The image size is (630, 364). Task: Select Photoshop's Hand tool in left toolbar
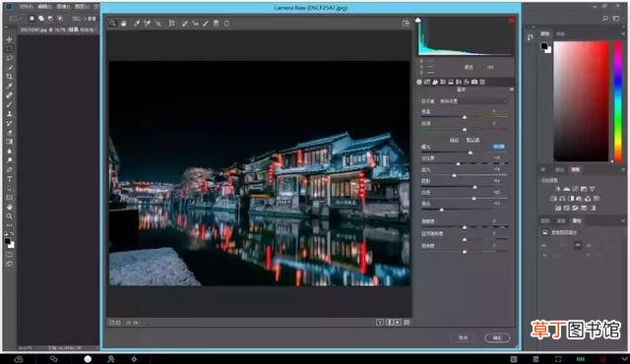point(10,207)
